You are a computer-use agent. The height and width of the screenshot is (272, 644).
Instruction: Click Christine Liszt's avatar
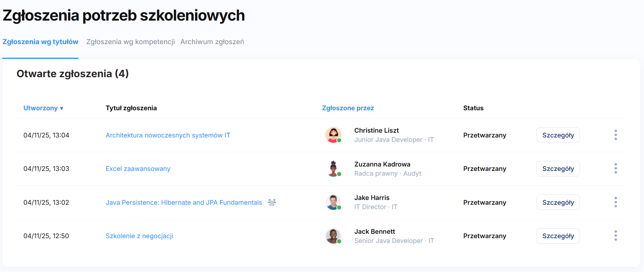(x=333, y=135)
